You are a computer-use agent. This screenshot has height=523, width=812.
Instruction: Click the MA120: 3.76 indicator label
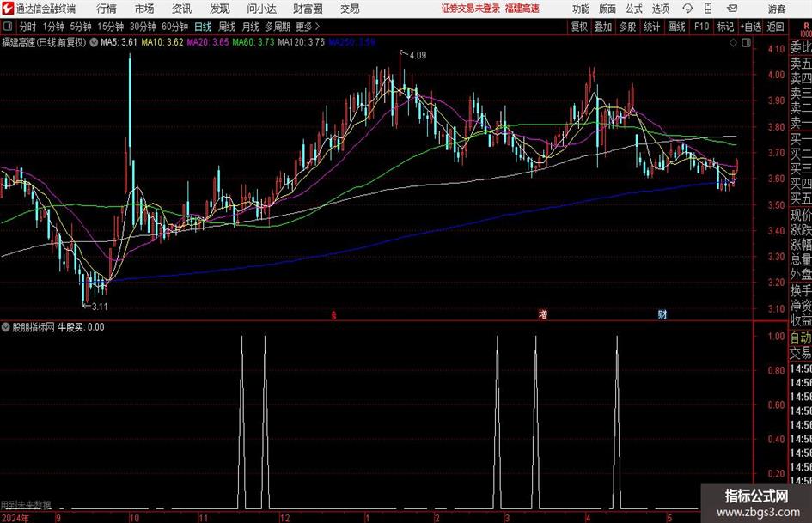(302, 42)
